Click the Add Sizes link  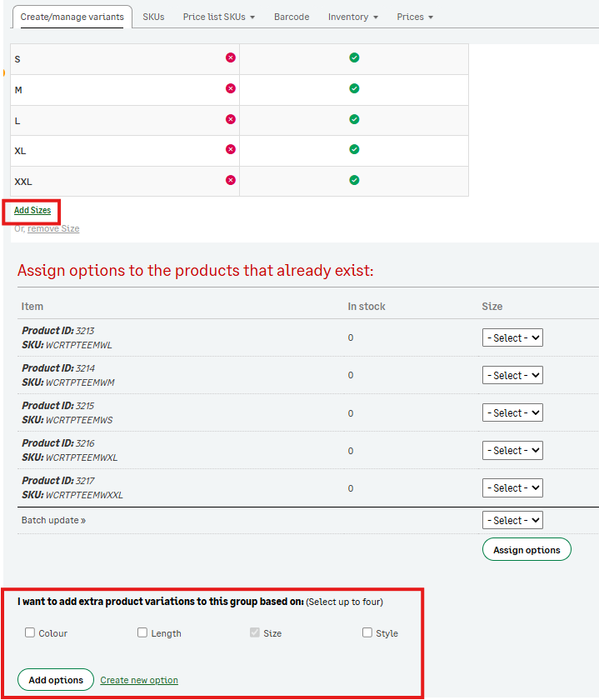coord(32,210)
